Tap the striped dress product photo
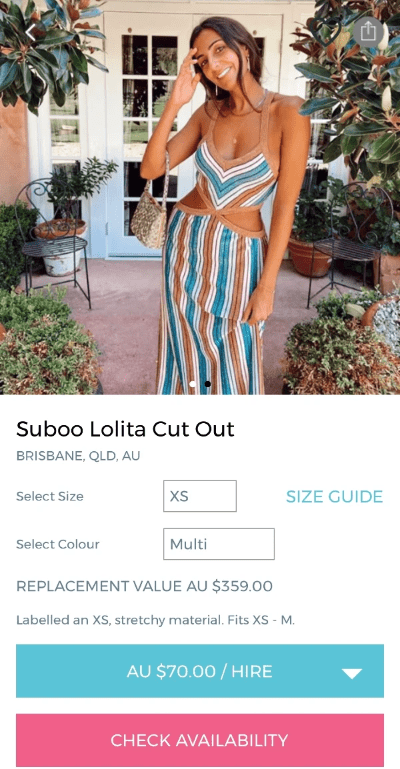The height and width of the screenshot is (769, 400). click(x=200, y=197)
